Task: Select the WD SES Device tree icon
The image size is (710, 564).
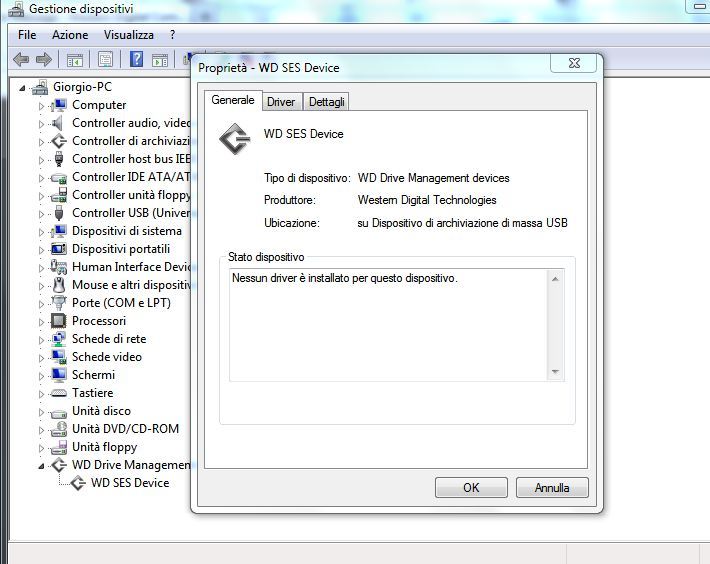Action: 78,483
